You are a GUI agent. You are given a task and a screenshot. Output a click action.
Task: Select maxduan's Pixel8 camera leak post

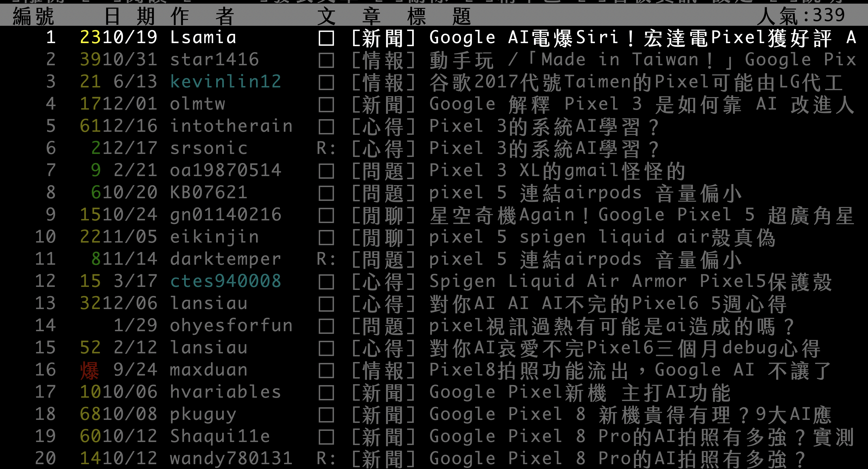click(x=434, y=370)
